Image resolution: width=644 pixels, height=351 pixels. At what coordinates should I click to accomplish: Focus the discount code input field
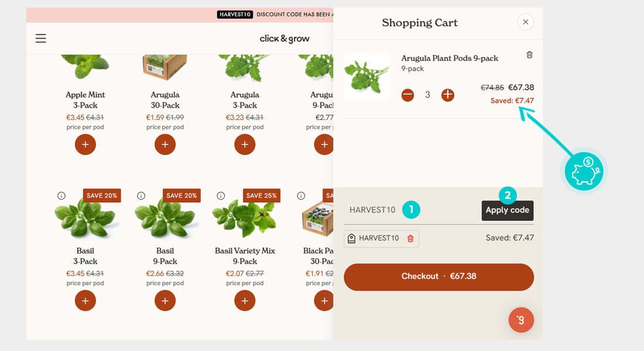(412, 210)
